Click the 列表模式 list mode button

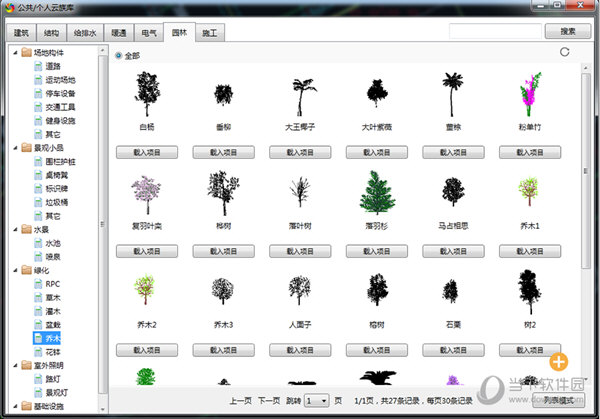559,400
